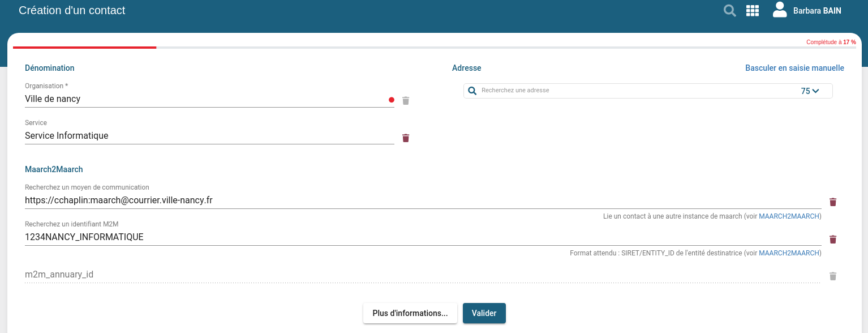Image resolution: width=868 pixels, height=333 pixels.
Task: Open Barbara BAIN user menu
Action: click(x=817, y=11)
